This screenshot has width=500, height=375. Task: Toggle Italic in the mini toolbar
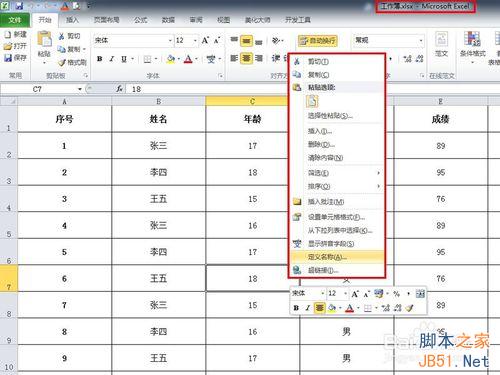coord(307,308)
